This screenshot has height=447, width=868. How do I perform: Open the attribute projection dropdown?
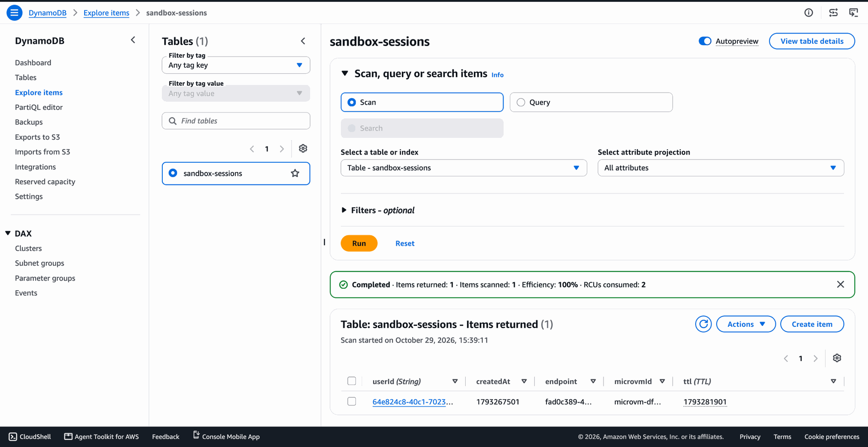(x=721, y=168)
